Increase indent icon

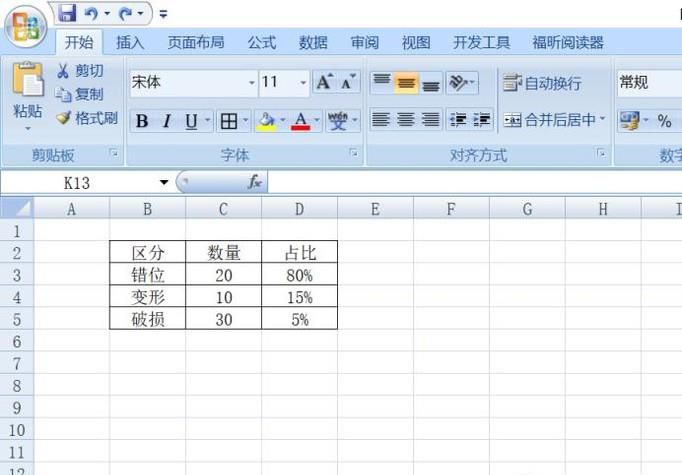coord(482,120)
